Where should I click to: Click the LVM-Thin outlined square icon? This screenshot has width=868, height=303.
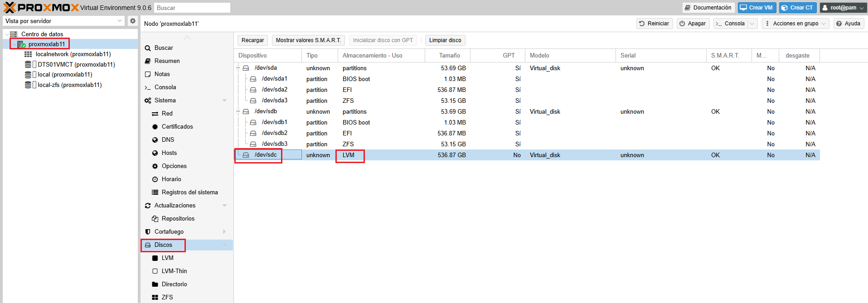(x=155, y=271)
